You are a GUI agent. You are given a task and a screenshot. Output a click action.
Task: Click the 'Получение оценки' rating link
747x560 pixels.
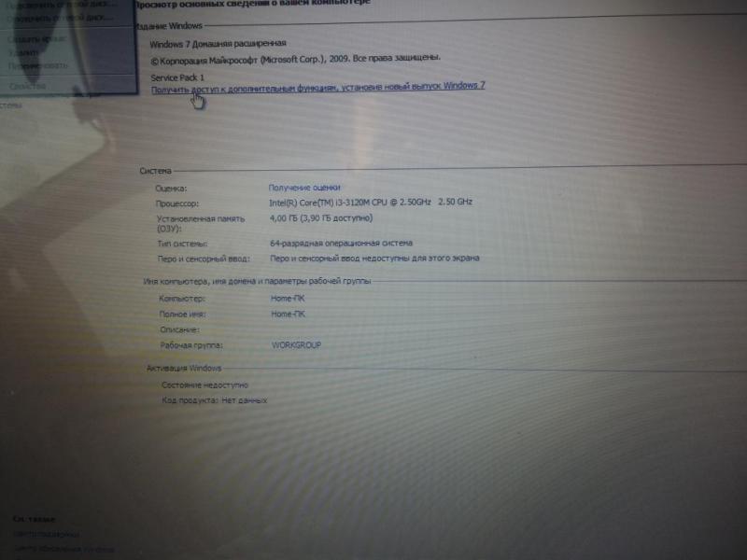tap(304, 188)
